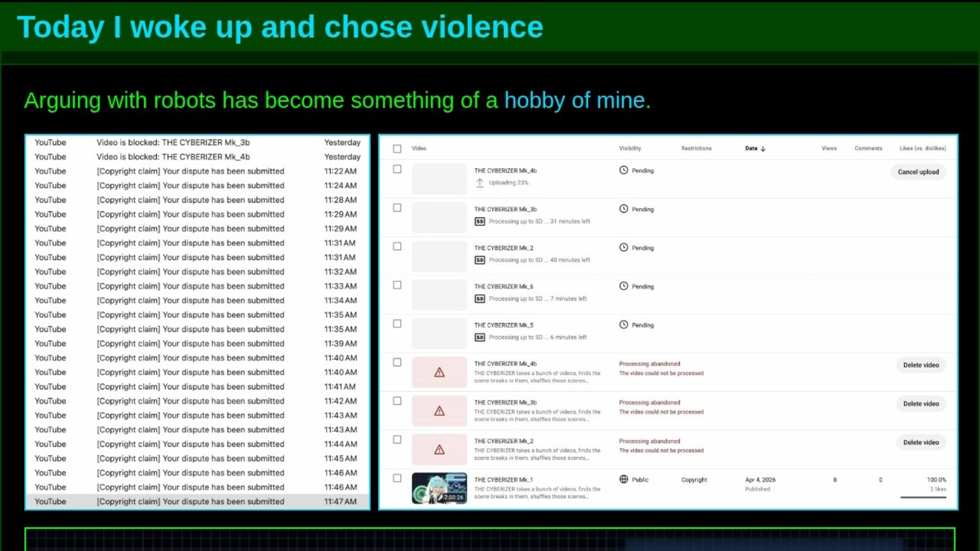Click blank thumbnail of uploading Mk_4b video
This screenshot has width=980, height=551.
pyautogui.click(x=439, y=179)
